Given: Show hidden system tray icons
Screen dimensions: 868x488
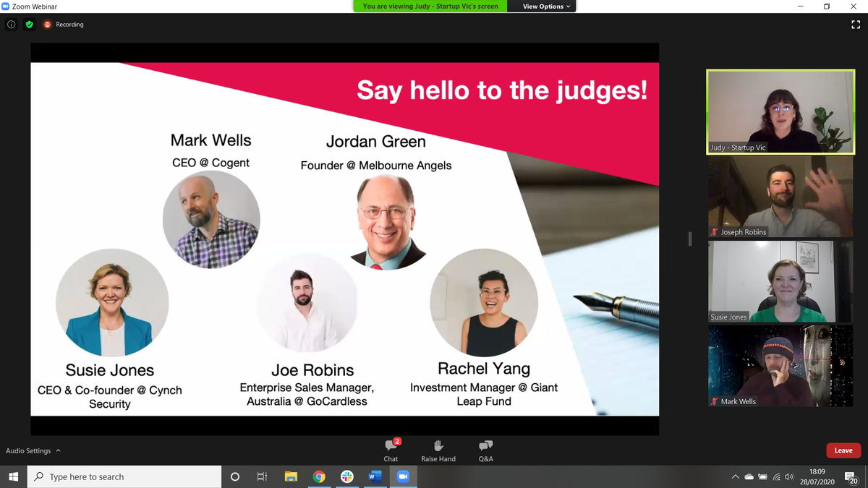Looking at the screenshot, I should pos(735,477).
